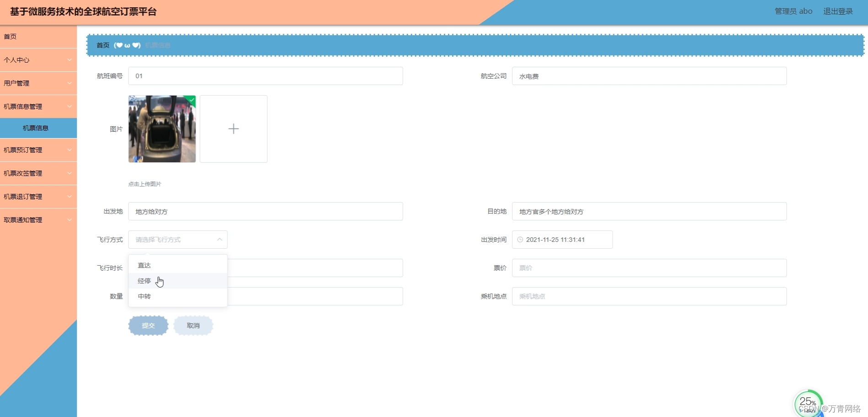Expand the 取票通知管理 sidebar section
The image size is (868, 417).
pyautogui.click(x=38, y=219)
